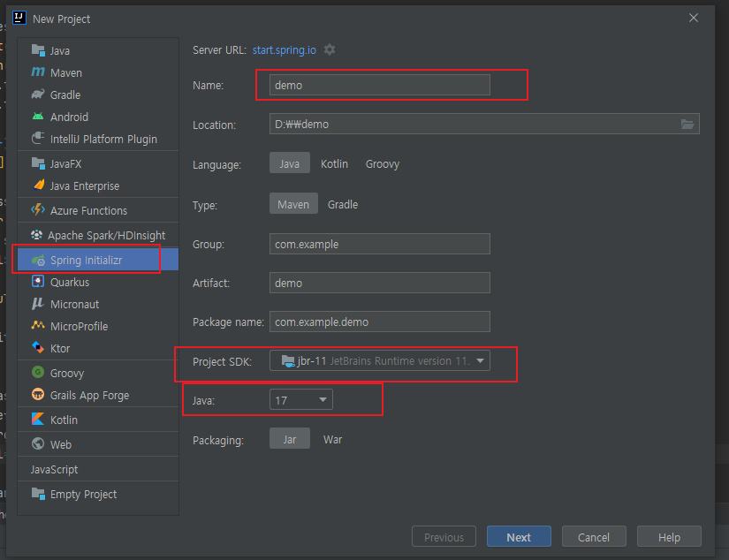Click the Help button
This screenshot has height=560, width=729.
tap(669, 537)
